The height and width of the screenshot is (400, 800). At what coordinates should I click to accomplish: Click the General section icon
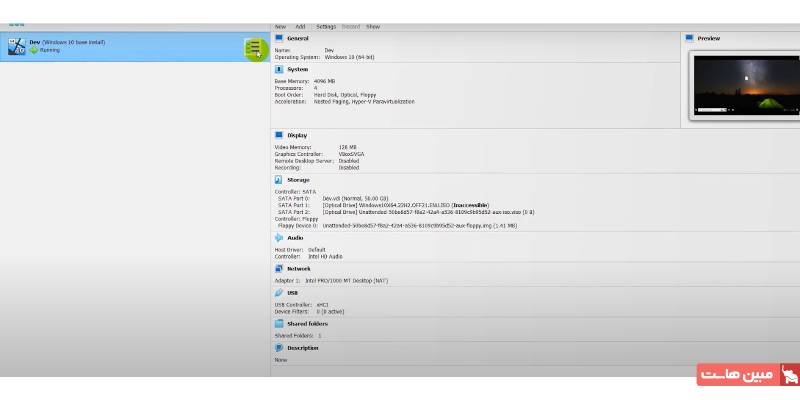(x=279, y=38)
